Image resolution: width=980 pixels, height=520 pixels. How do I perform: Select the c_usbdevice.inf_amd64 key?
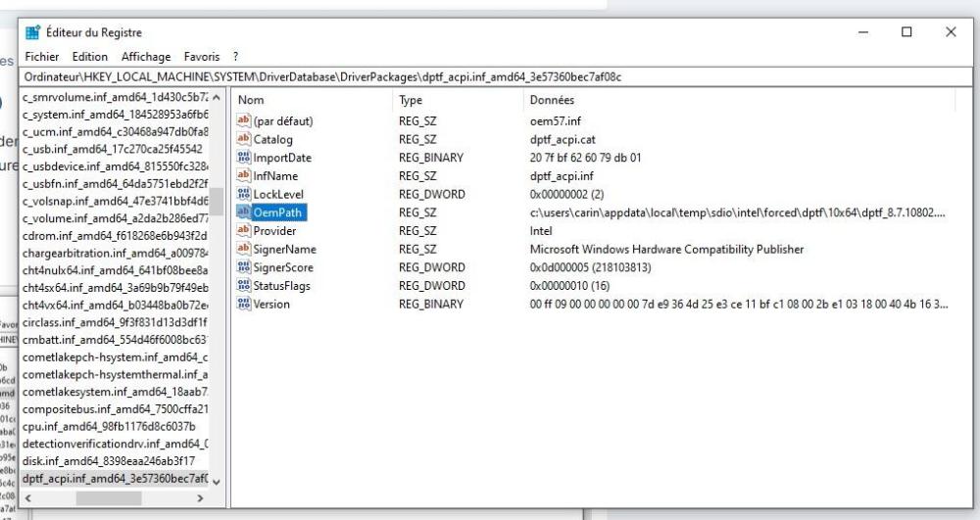pos(115,166)
